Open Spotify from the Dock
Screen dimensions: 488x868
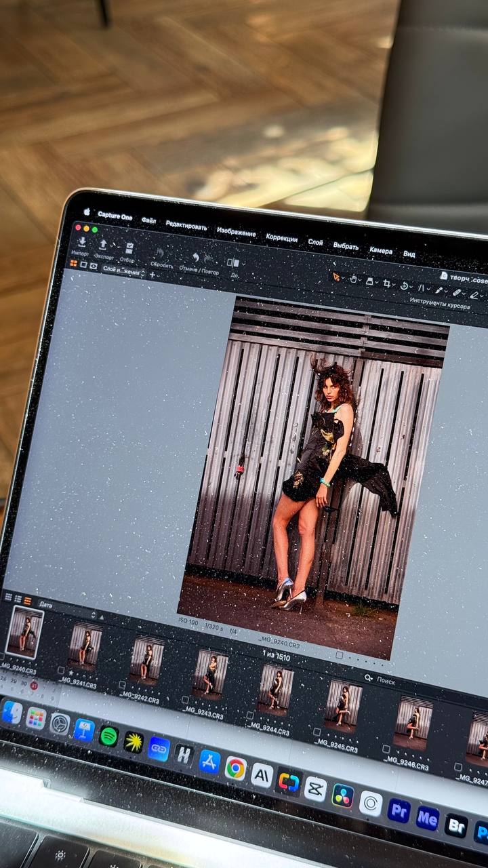pos(108,736)
